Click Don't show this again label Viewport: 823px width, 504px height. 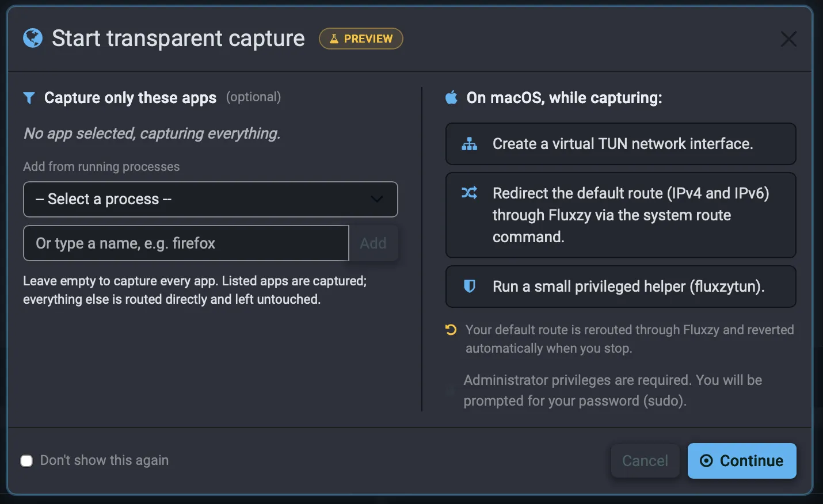pyautogui.click(x=105, y=460)
